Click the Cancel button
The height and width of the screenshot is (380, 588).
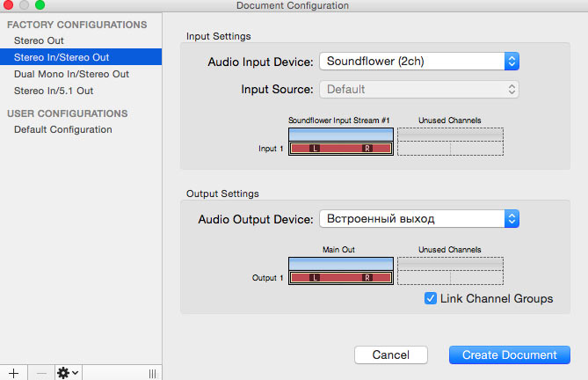point(391,354)
